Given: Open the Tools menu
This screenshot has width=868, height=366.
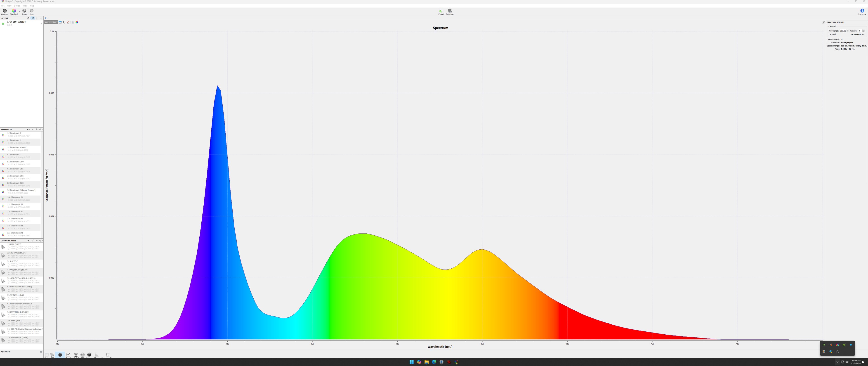Looking at the screenshot, I should [25, 6].
